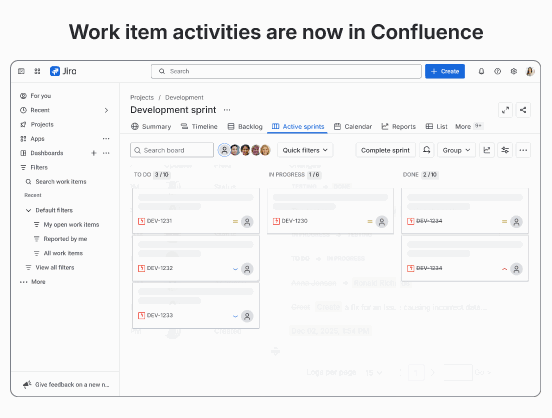
Task: Switch to the Timeline tab
Action: (x=199, y=126)
